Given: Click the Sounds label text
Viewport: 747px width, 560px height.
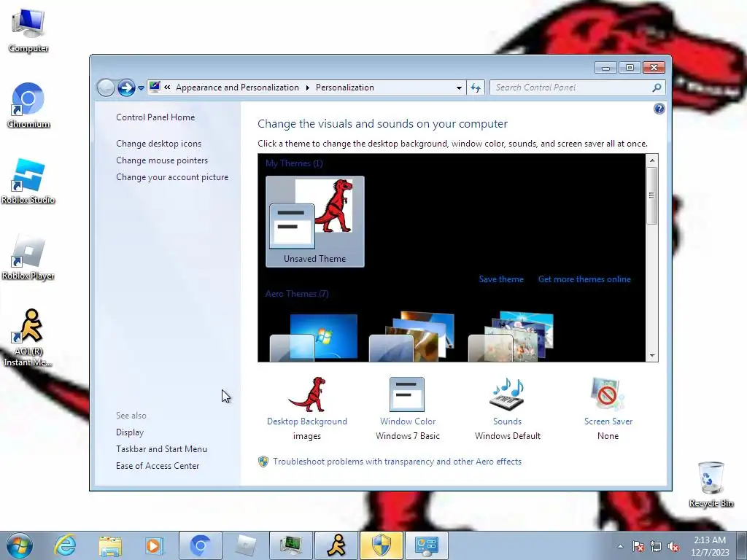Looking at the screenshot, I should pyautogui.click(x=508, y=421).
